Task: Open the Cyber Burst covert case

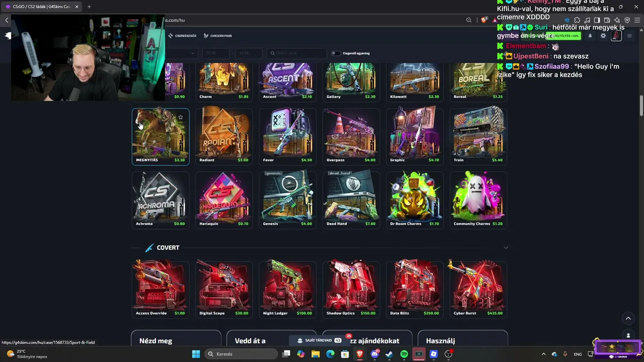Action: click(478, 290)
